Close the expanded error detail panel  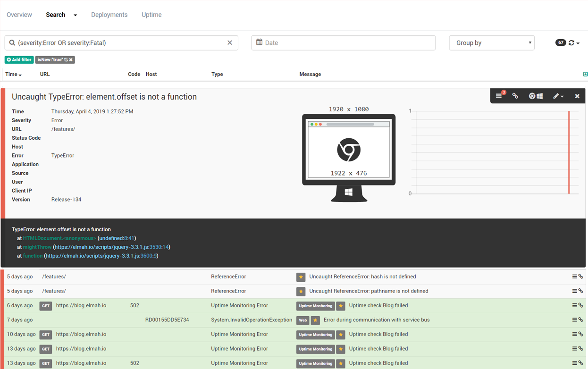click(577, 96)
